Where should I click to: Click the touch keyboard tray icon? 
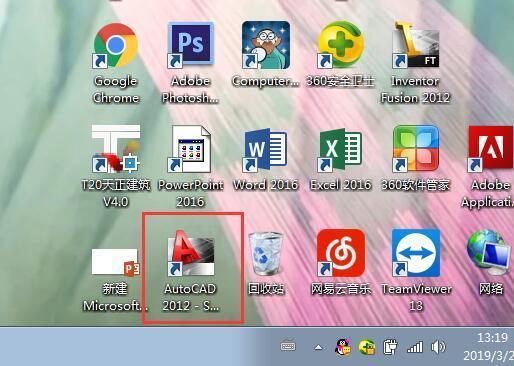click(x=288, y=346)
